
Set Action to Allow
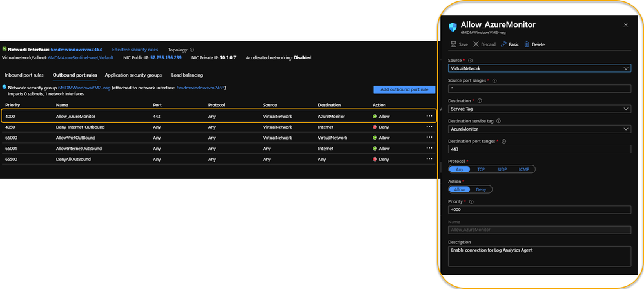tap(460, 189)
